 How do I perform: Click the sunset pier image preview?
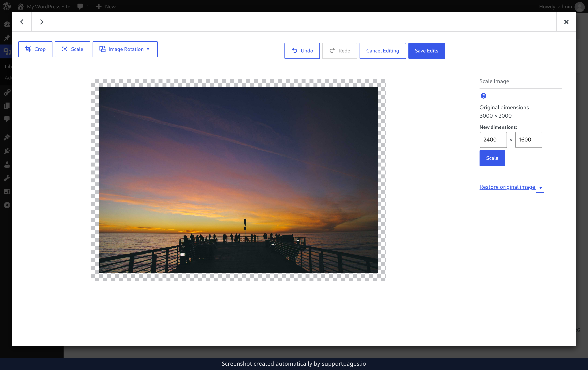(x=238, y=180)
